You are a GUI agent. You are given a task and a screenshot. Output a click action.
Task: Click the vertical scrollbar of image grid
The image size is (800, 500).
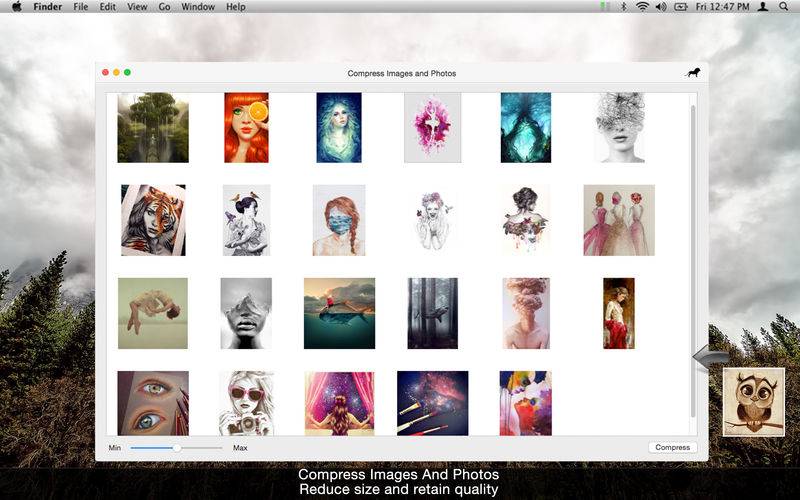click(x=693, y=260)
